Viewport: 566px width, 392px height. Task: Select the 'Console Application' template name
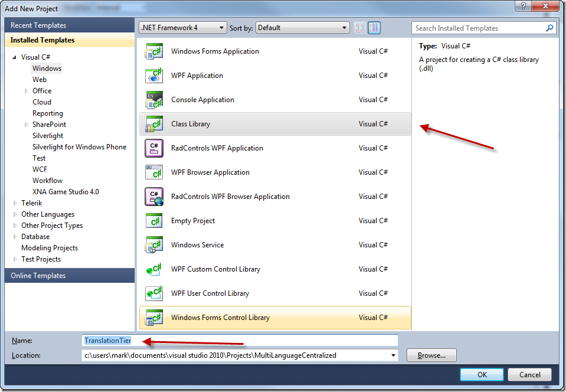202,100
